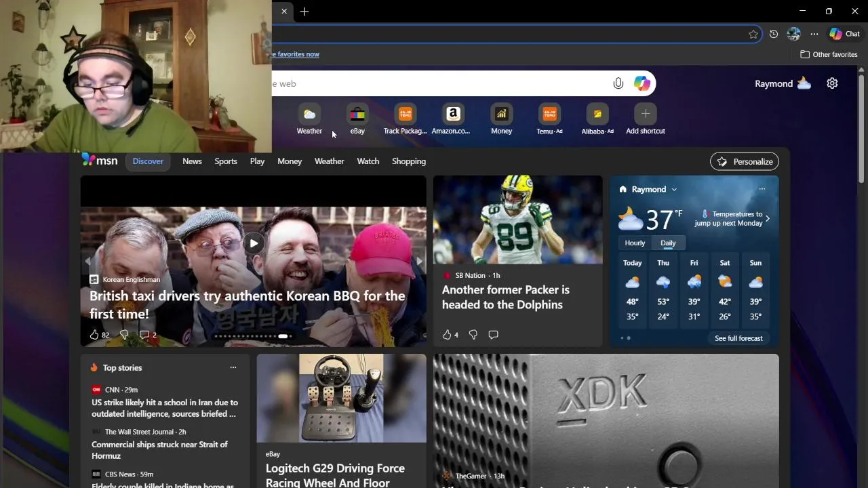Expand the temperatures jump alert chevron
Viewport: 868px width, 488px height.
[767, 218]
